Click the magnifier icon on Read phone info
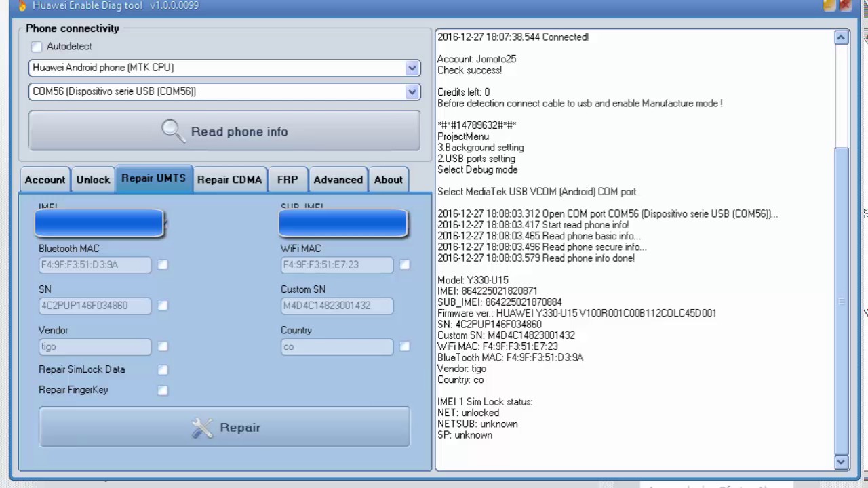The height and width of the screenshot is (488, 868). pos(174,131)
